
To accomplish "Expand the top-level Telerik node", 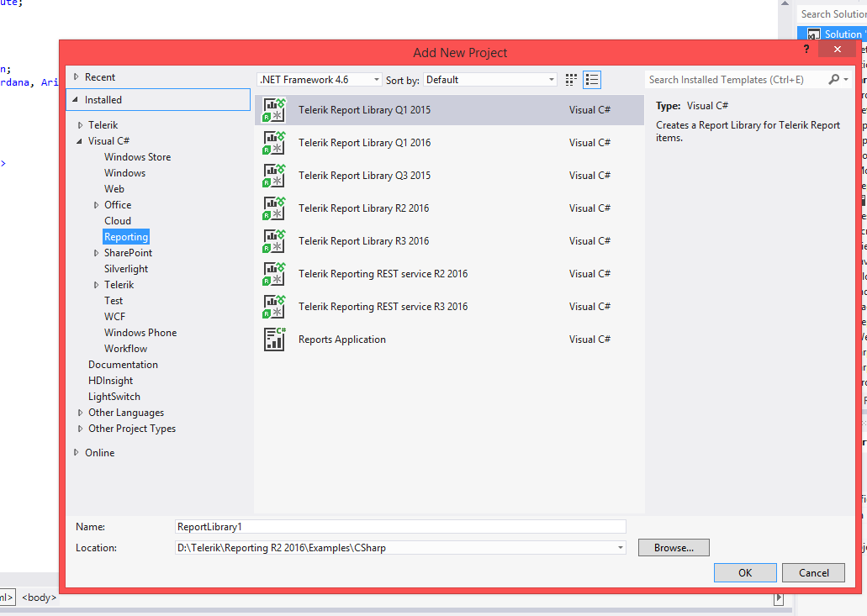I will (x=80, y=125).
